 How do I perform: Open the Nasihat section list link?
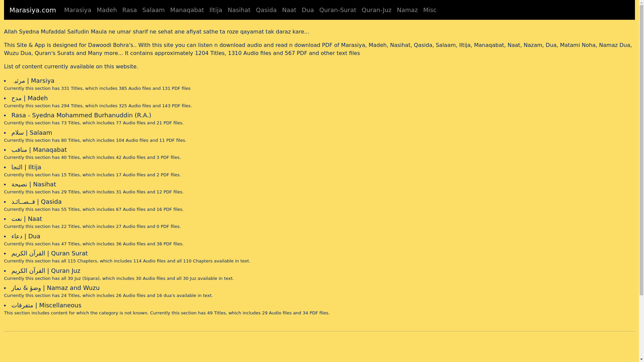(34, 184)
